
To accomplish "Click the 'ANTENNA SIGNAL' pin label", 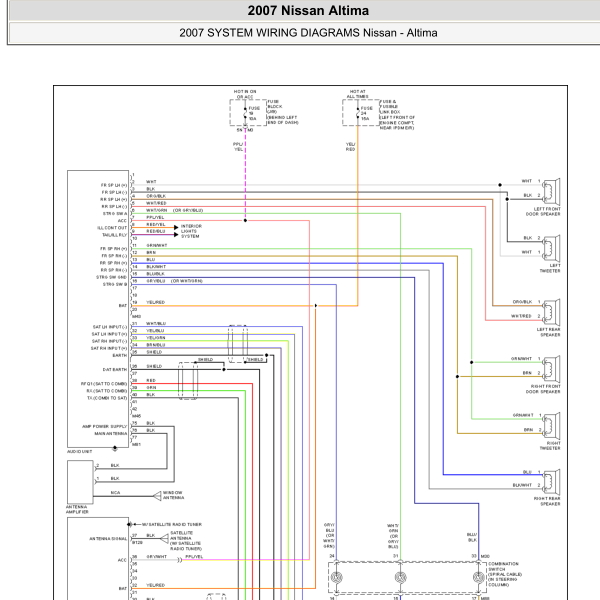I will [x=108, y=539].
